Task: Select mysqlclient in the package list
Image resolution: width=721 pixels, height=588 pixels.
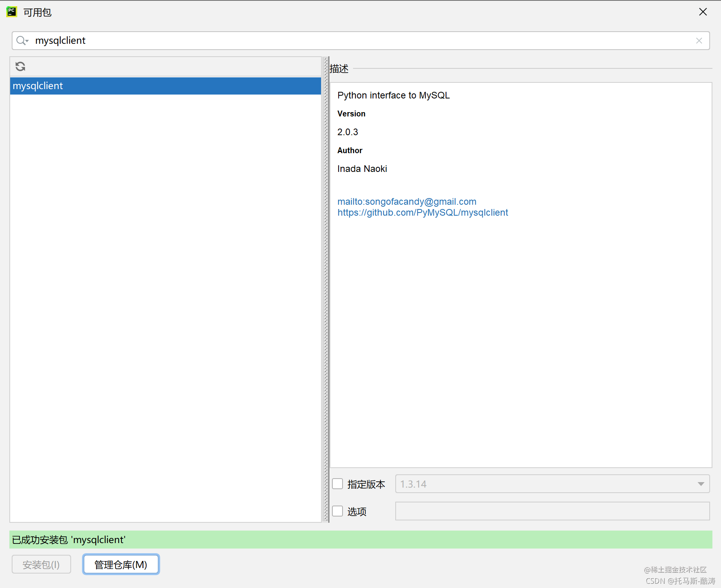Action: (38, 86)
